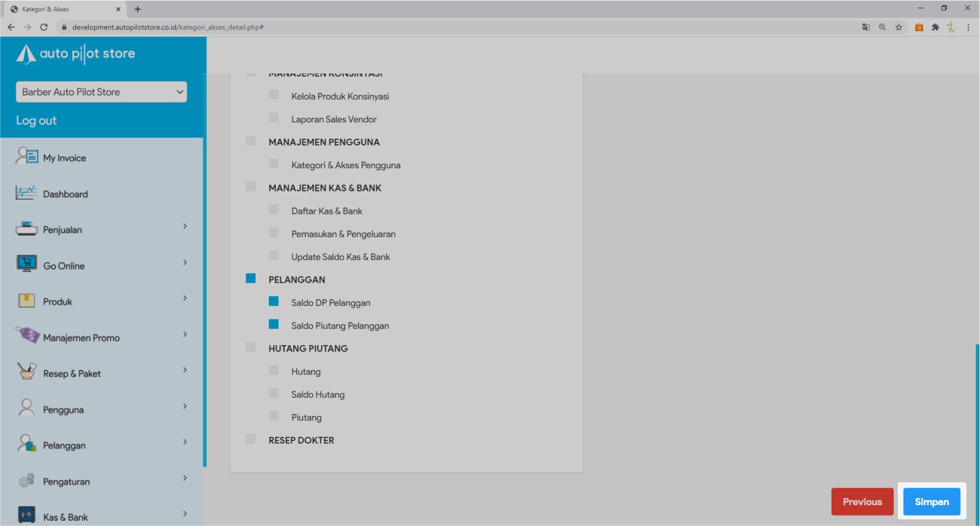This screenshot has width=980, height=526.
Task: Tick the HUTANG PIUTANG group checkbox
Action: (251, 347)
